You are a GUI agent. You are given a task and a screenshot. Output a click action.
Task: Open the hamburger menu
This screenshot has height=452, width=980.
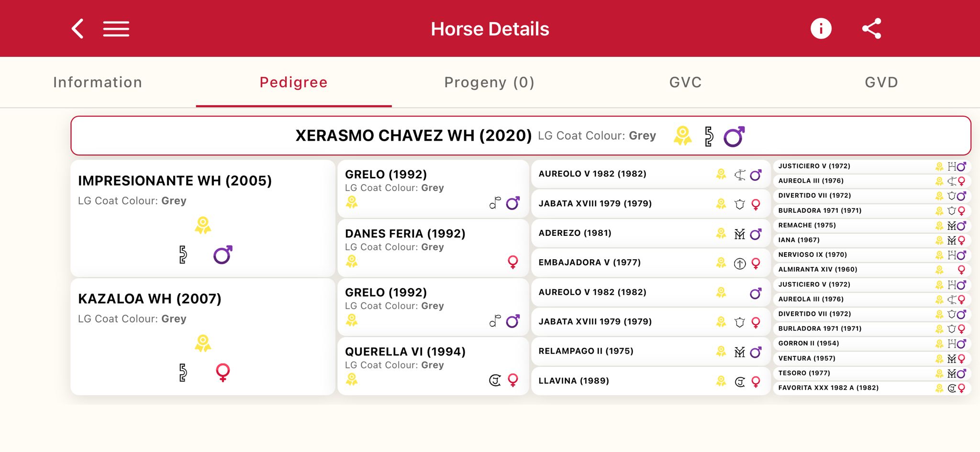(x=116, y=29)
